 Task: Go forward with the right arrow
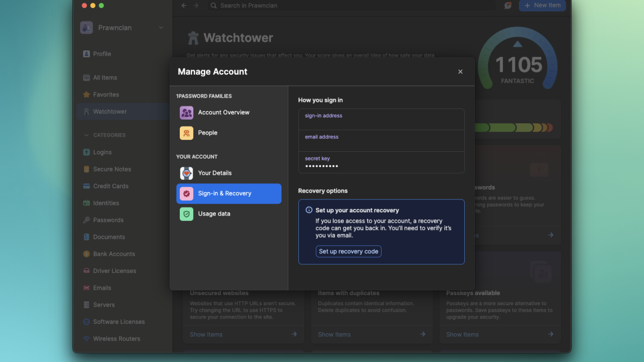pos(196,5)
